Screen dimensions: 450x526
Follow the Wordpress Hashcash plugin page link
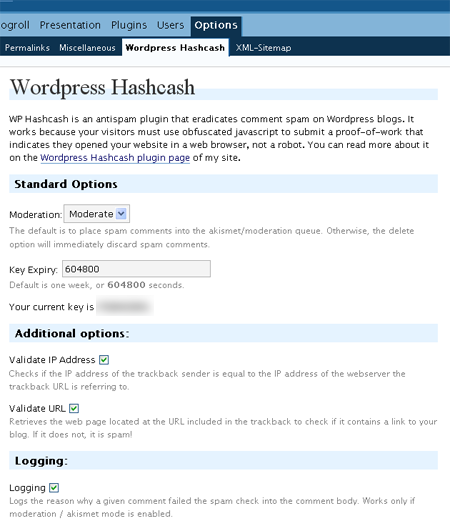[115, 158]
